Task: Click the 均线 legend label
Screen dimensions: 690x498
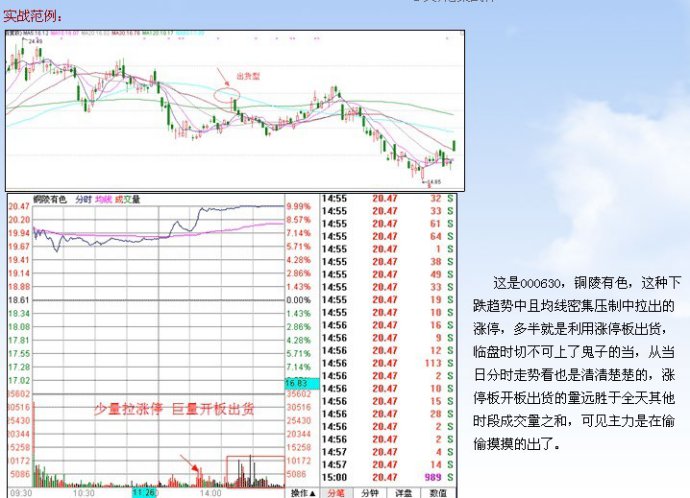Action: [103, 199]
